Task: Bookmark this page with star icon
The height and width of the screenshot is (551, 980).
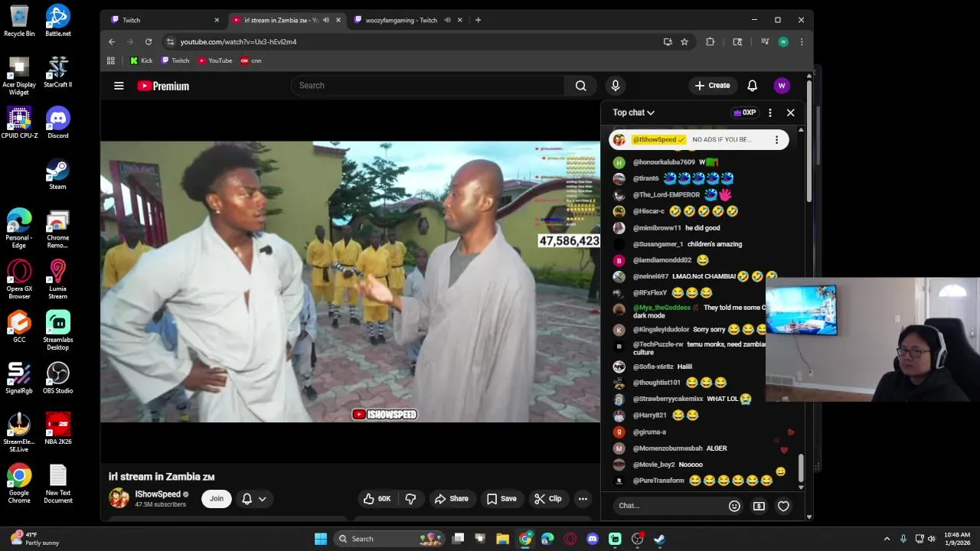Action: [x=684, y=42]
